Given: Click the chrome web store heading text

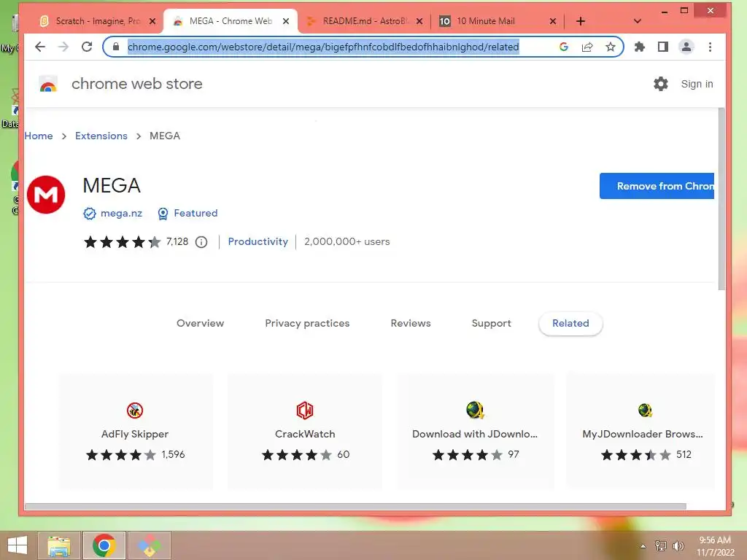Looking at the screenshot, I should pyautogui.click(x=136, y=84).
